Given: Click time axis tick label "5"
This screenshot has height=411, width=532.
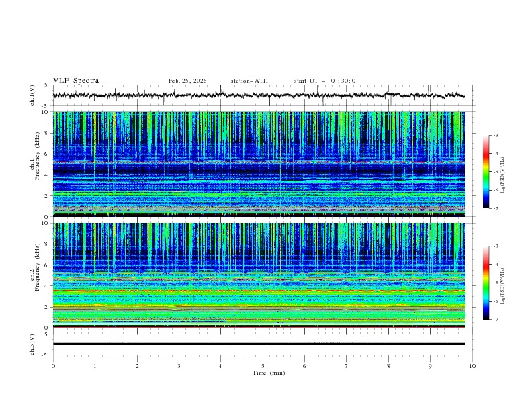Looking at the screenshot, I should [x=263, y=366].
